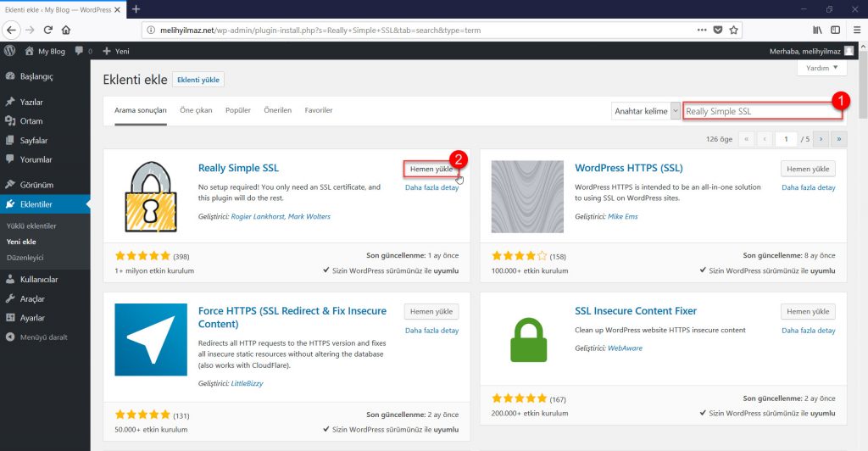Install Really Simple SSL with Hemen yükle
Image resolution: width=868 pixels, height=451 pixels.
pos(431,169)
